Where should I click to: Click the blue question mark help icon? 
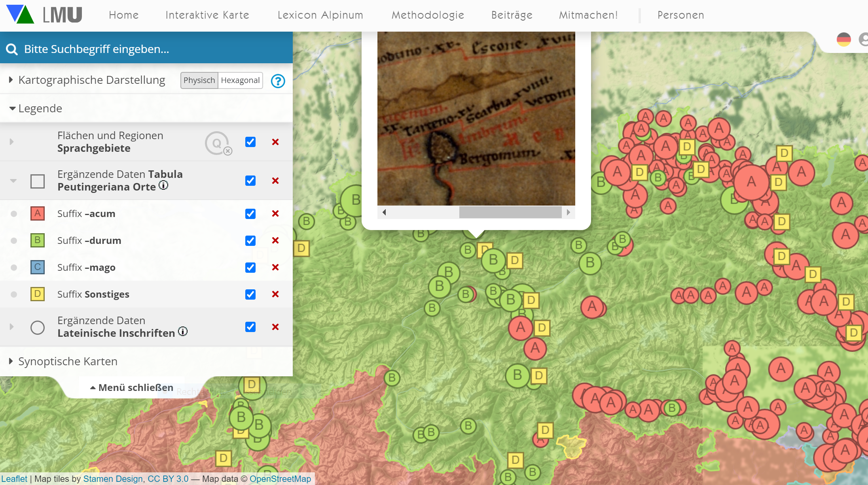(278, 81)
